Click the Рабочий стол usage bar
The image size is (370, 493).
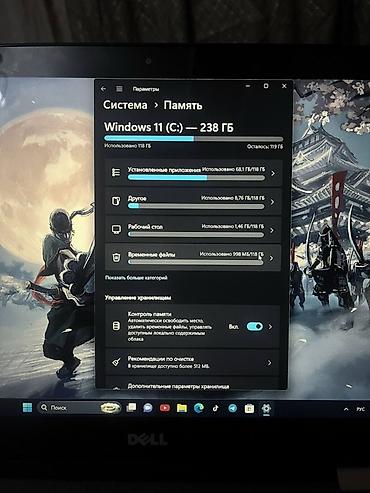pos(196,234)
